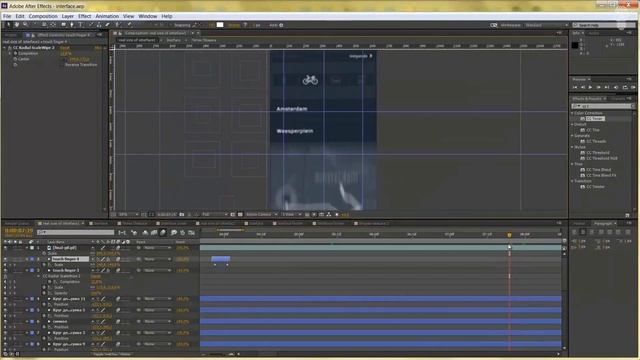This screenshot has width=640, height=360.
Task: Open the Workspace dropdown
Action: pos(546,25)
